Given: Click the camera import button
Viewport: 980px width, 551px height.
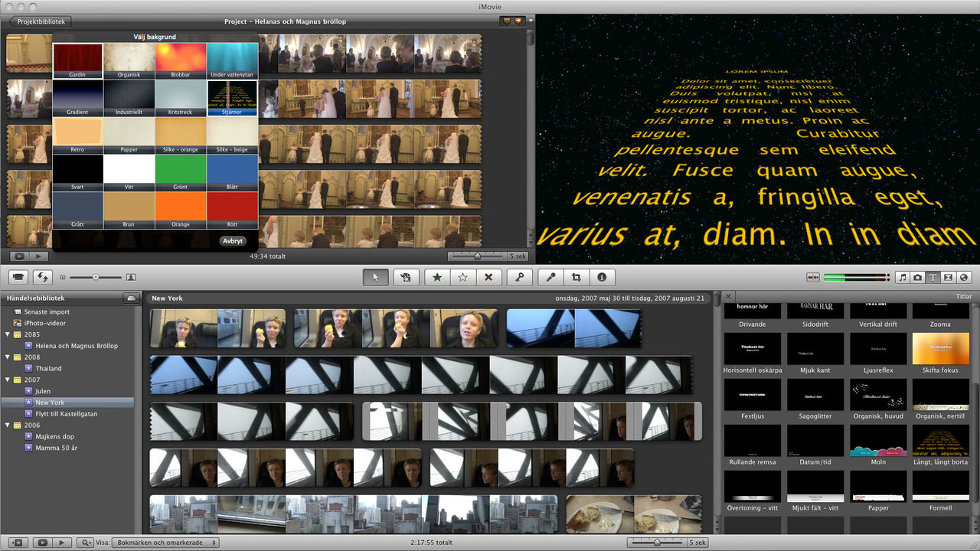Looking at the screenshot, I should pyautogui.click(x=18, y=277).
